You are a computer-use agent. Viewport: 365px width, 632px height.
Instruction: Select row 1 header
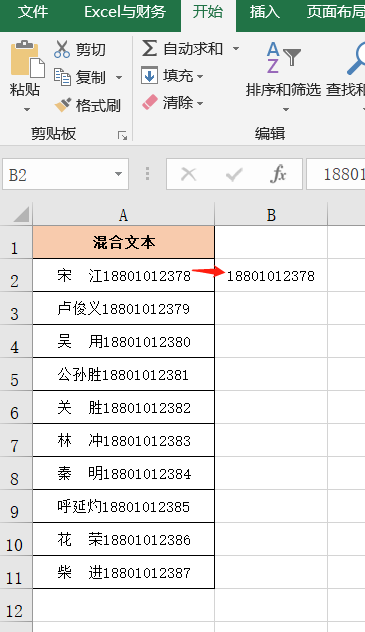point(16,243)
